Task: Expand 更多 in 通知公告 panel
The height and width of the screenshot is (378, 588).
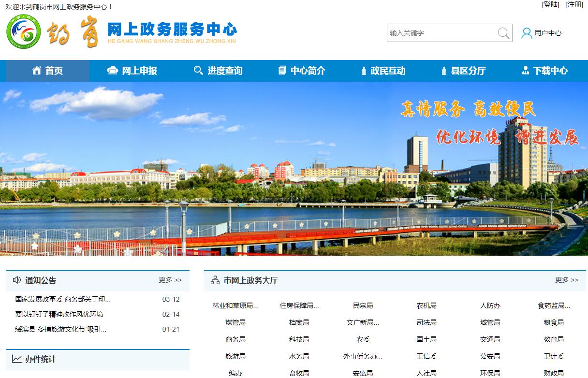Action: pyautogui.click(x=170, y=280)
